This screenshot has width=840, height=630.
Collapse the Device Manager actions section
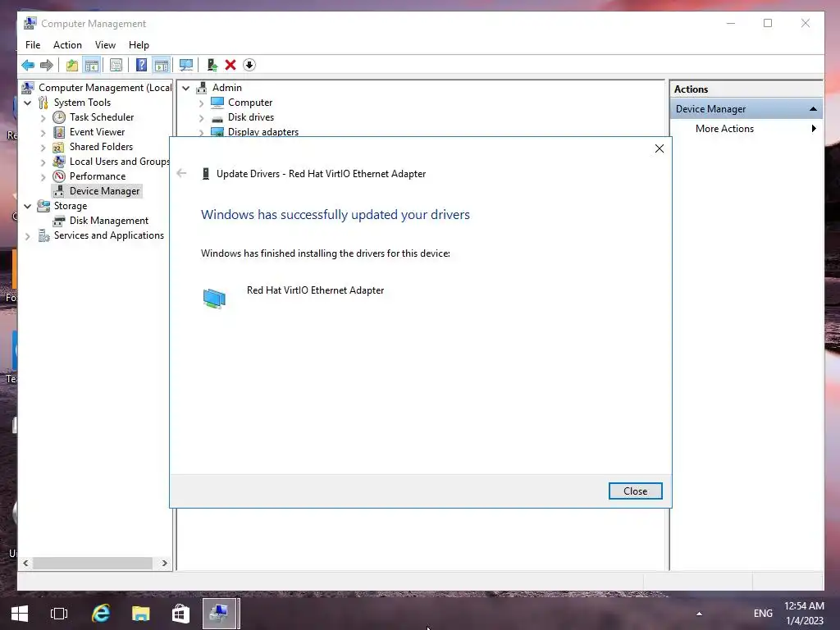click(x=813, y=109)
